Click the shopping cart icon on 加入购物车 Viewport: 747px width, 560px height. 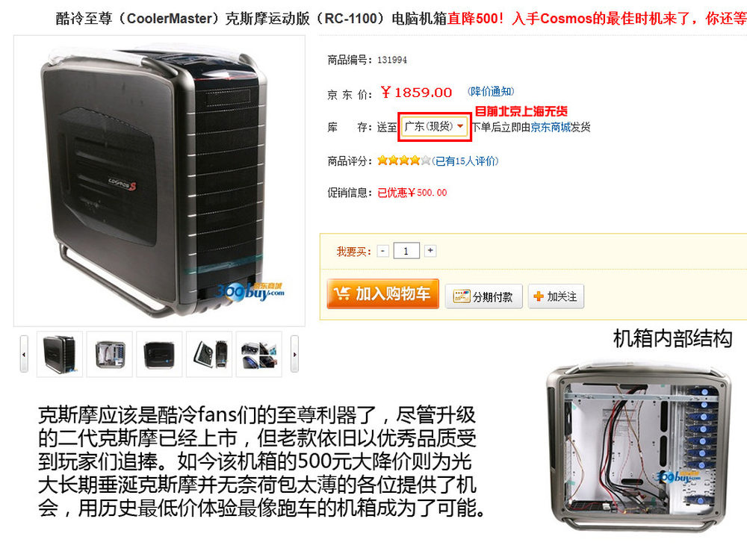pos(342,293)
